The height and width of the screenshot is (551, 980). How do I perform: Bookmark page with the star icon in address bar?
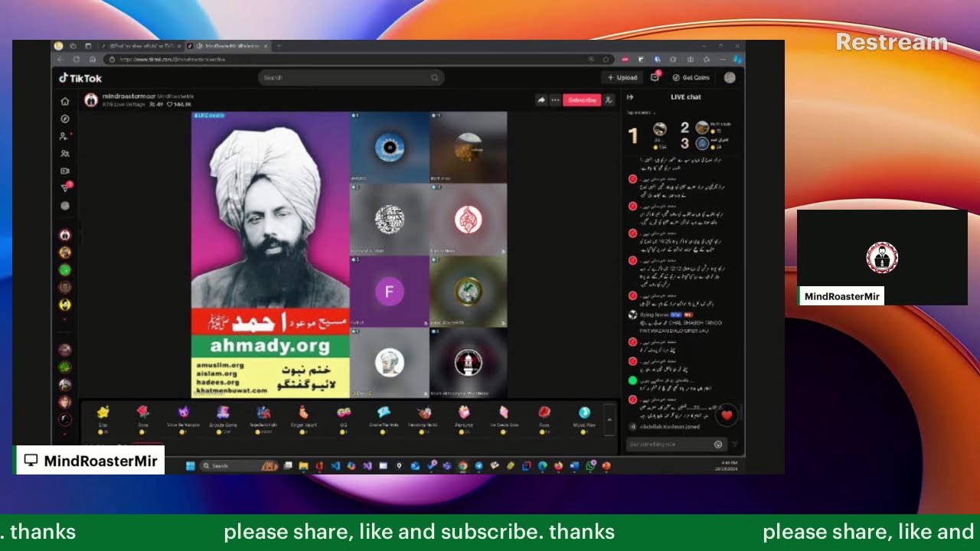pyautogui.click(x=606, y=59)
